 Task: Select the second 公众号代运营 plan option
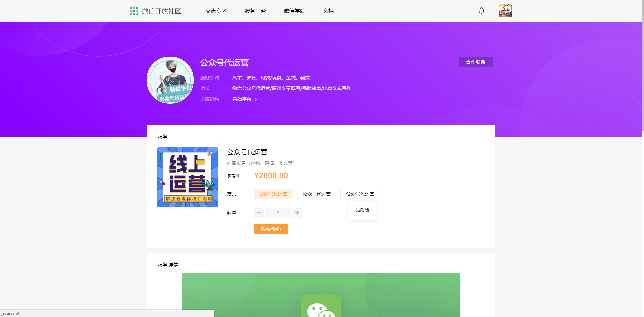[x=317, y=194]
